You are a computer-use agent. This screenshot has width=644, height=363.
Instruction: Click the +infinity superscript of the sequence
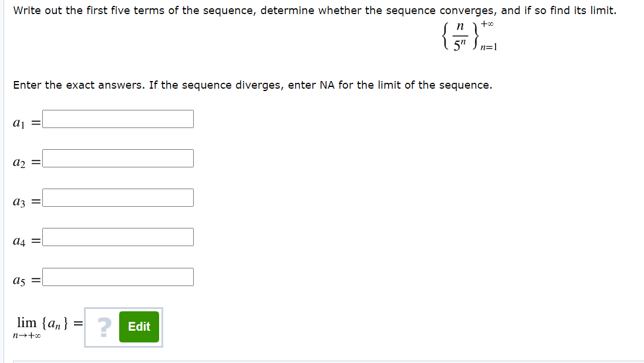(x=488, y=24)
